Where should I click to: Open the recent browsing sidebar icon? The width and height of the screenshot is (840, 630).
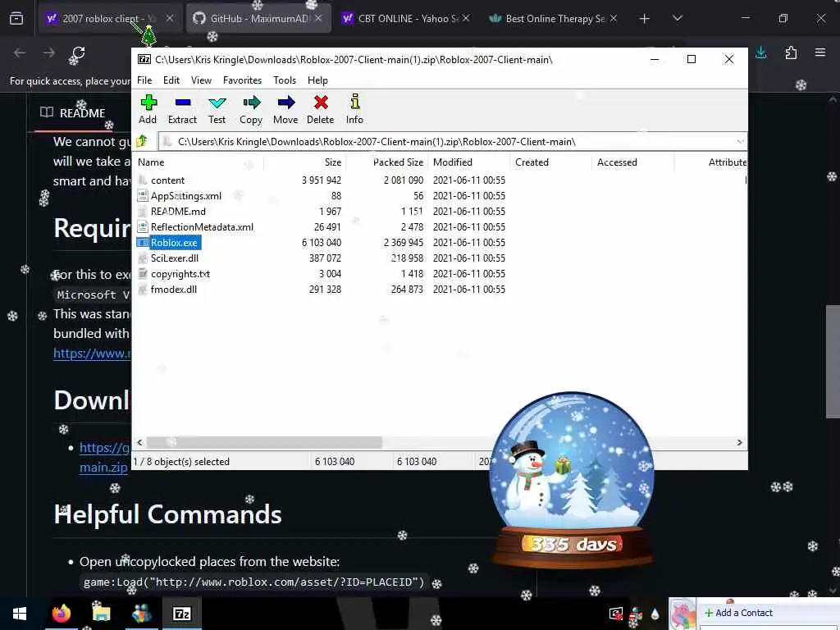pyautogui.click(x=16, y=19)
